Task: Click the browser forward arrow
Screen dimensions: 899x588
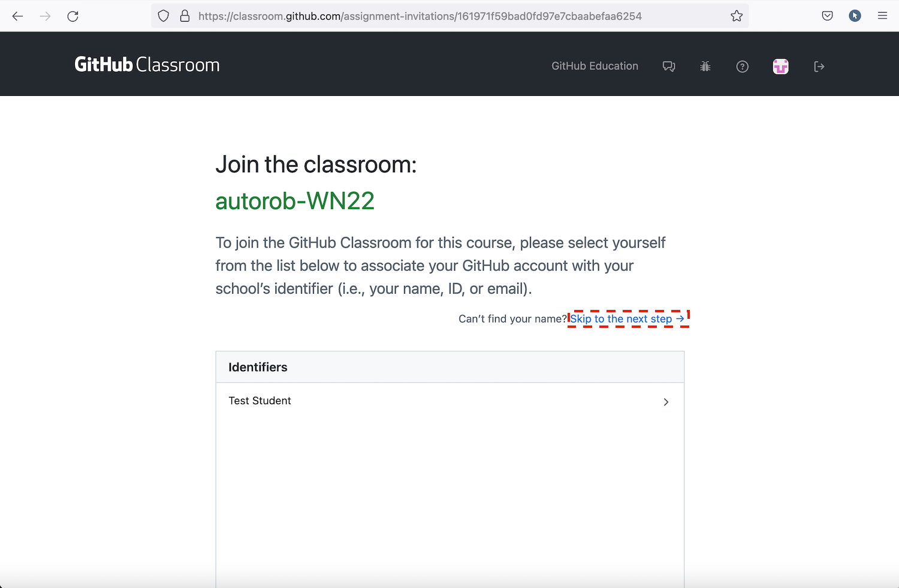Action: (x=45, y=16)
